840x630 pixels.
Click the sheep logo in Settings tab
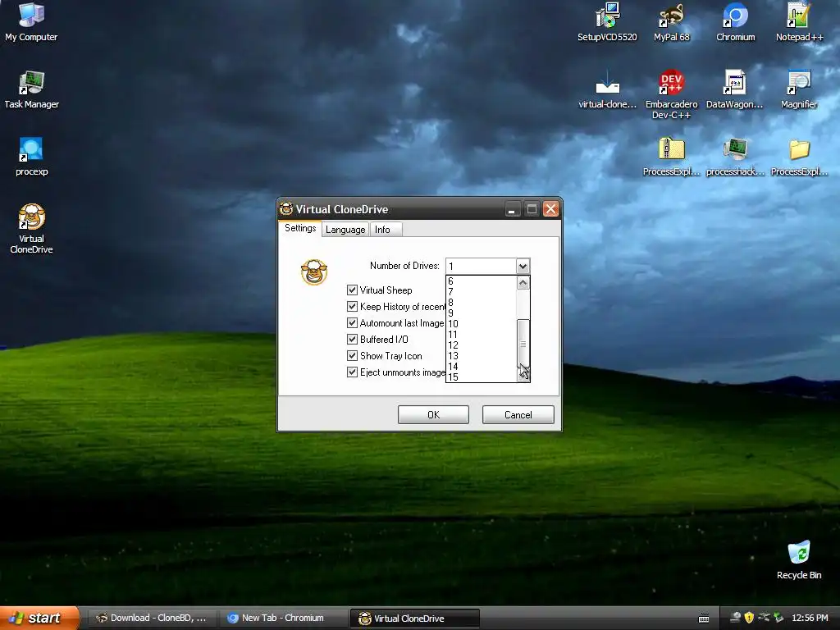tap(314, 272)
